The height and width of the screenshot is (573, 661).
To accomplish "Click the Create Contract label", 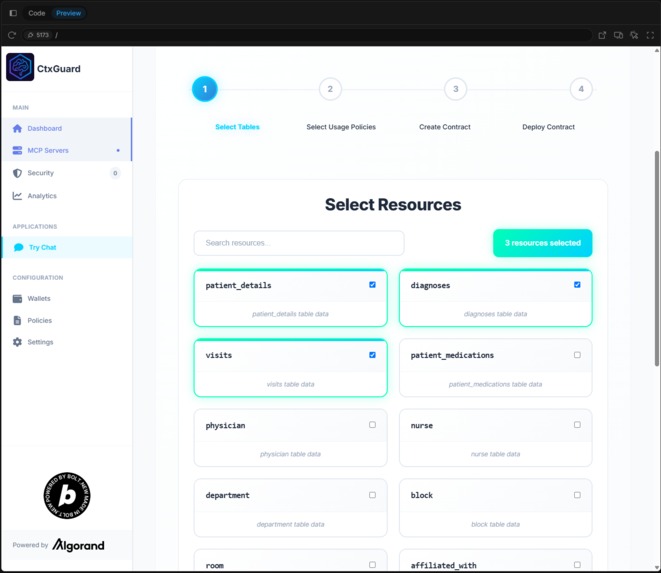I will click(x=445, y=127).
